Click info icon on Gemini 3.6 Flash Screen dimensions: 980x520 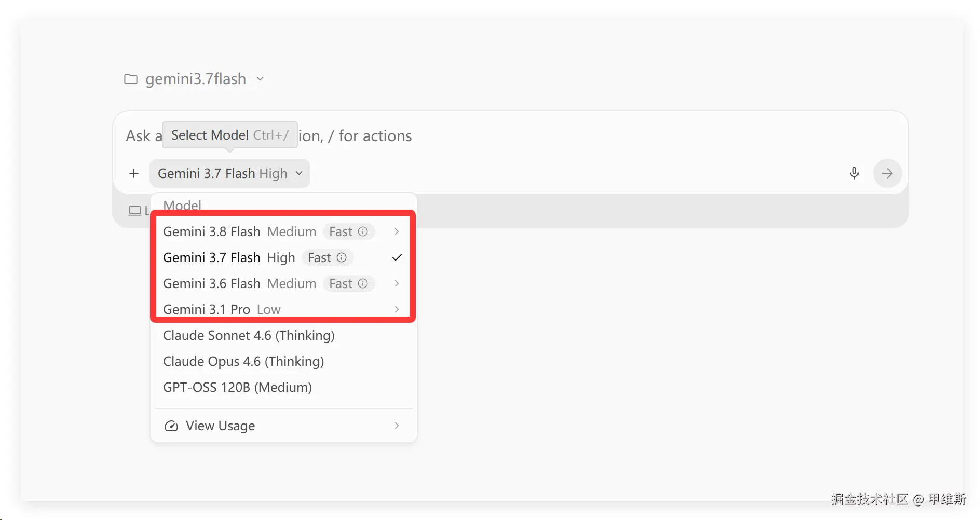point(363,283)
